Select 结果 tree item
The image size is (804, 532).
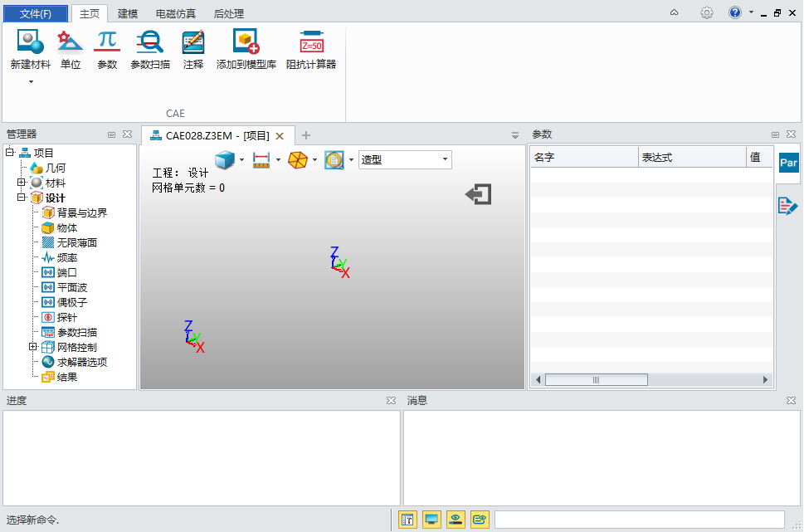[67, 377]
